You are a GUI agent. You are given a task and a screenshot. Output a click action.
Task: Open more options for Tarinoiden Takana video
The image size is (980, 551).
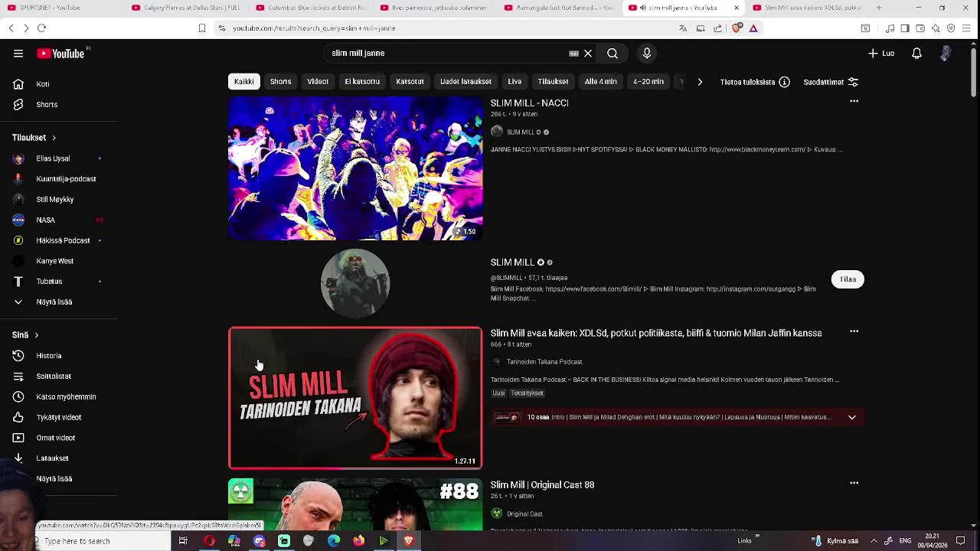point(854,331)
